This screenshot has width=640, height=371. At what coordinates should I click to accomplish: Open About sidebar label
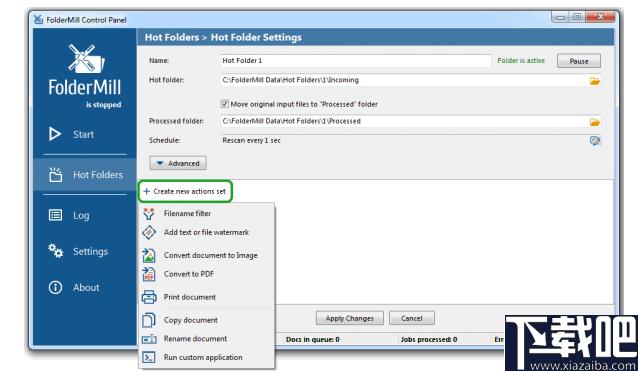coord(86,287)
